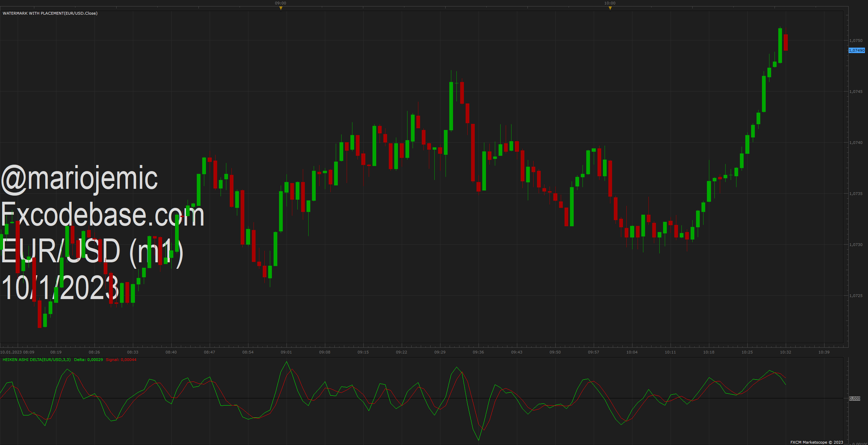
Task: Click the 1,0730 price axis label
Action: 856,245
